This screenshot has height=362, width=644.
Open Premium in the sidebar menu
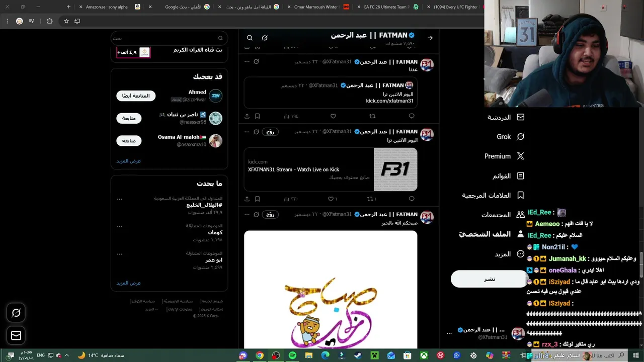[x=504, y=156]
